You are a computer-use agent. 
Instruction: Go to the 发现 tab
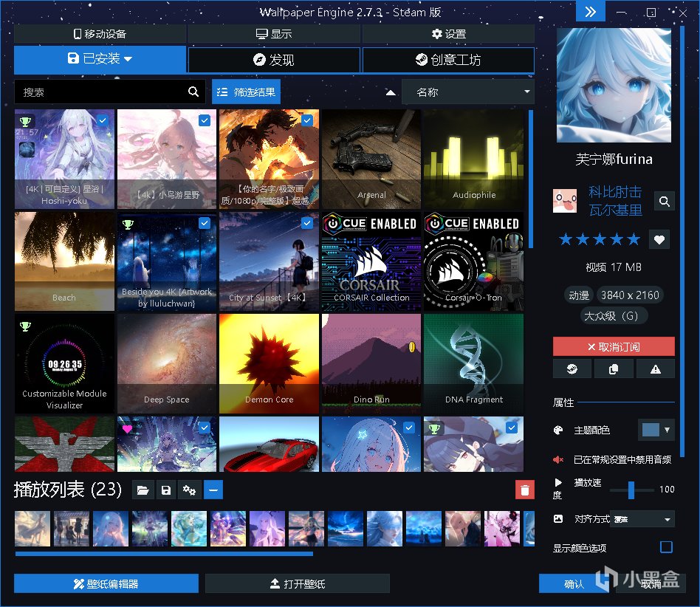click(274, 60)
